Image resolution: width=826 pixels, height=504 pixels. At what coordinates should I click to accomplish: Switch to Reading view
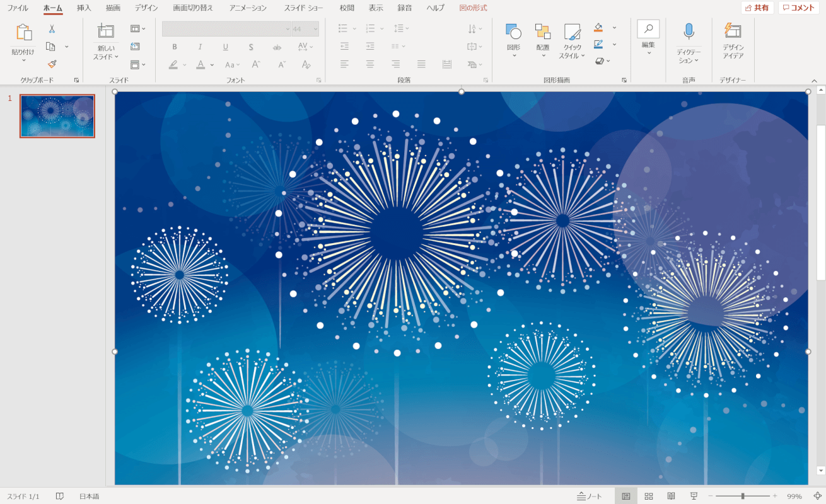point(672,496)
